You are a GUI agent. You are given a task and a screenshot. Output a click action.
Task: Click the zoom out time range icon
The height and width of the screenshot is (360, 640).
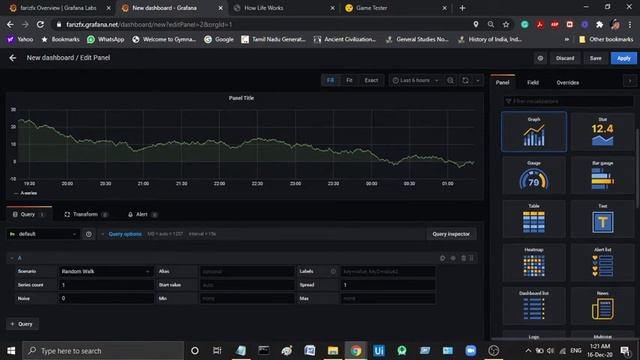450,80
